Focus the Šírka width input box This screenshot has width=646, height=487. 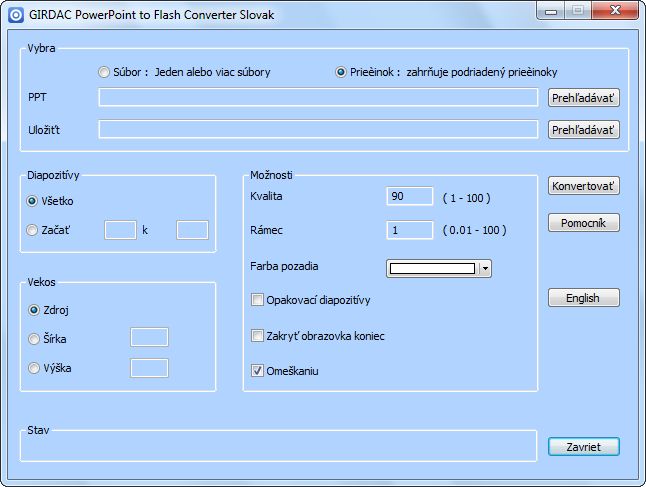click(x=149, y=337)
